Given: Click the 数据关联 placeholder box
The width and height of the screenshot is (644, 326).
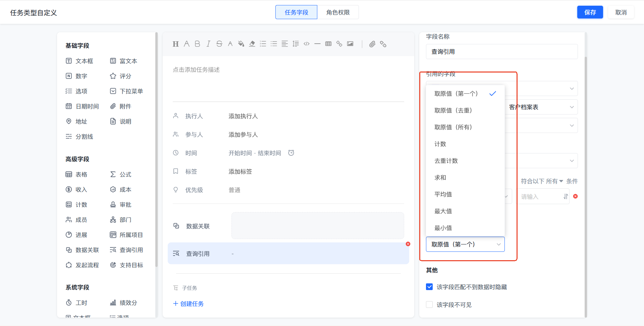Looking at the screenshot, I should pos(318,226).
